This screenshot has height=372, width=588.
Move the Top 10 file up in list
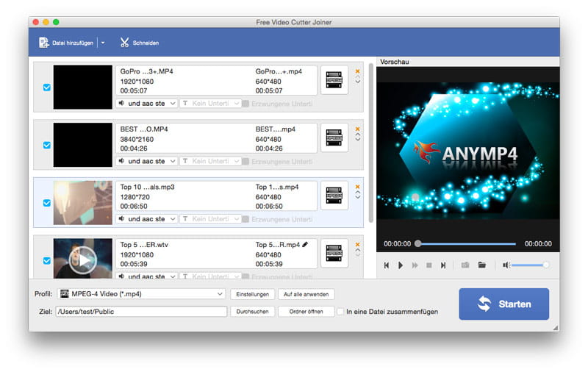[x=358, y=192]
